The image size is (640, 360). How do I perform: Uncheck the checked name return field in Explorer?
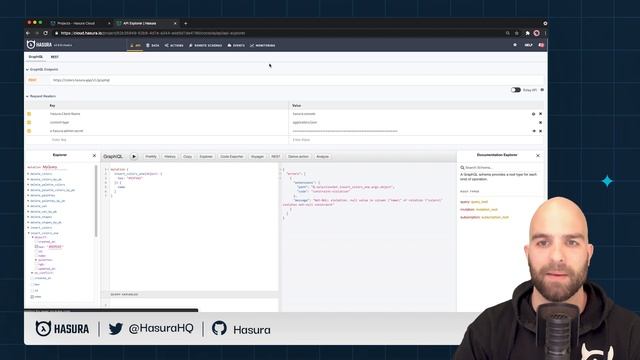click(32, 297)
